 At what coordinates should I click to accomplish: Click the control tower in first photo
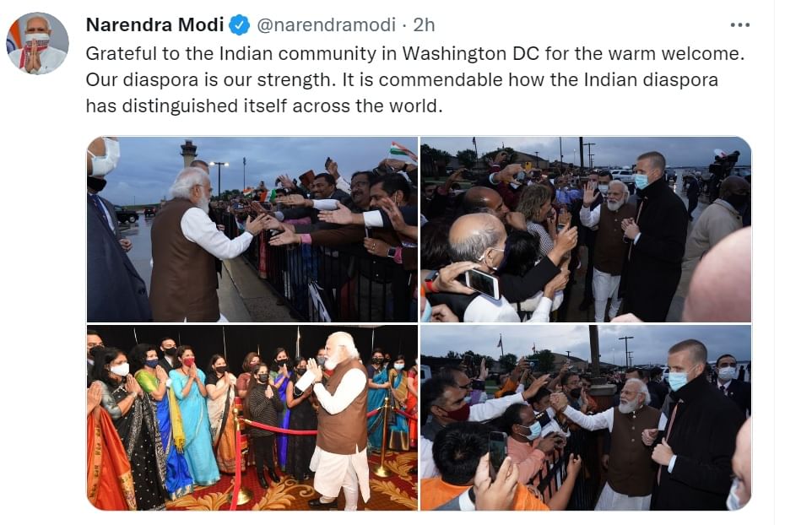pyautogui.click(x=188, y=154)
